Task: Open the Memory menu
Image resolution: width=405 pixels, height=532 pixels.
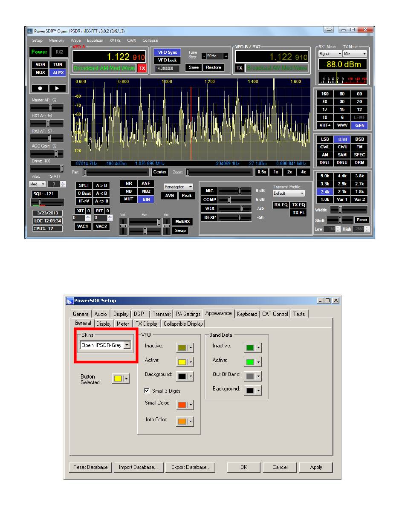Action: click(57, 40)
